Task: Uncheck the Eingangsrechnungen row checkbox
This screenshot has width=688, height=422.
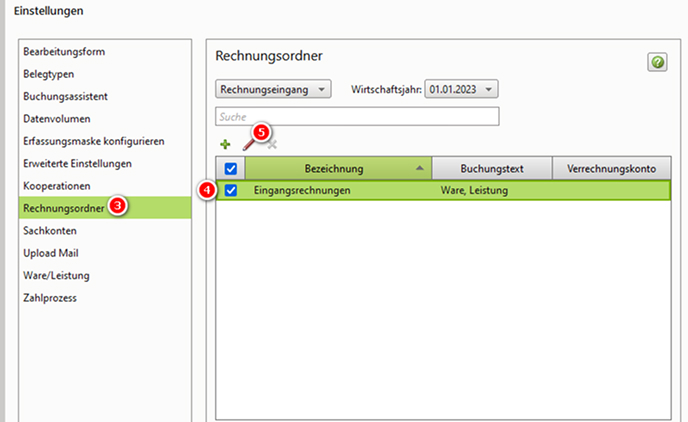Action: pos(231,190)
